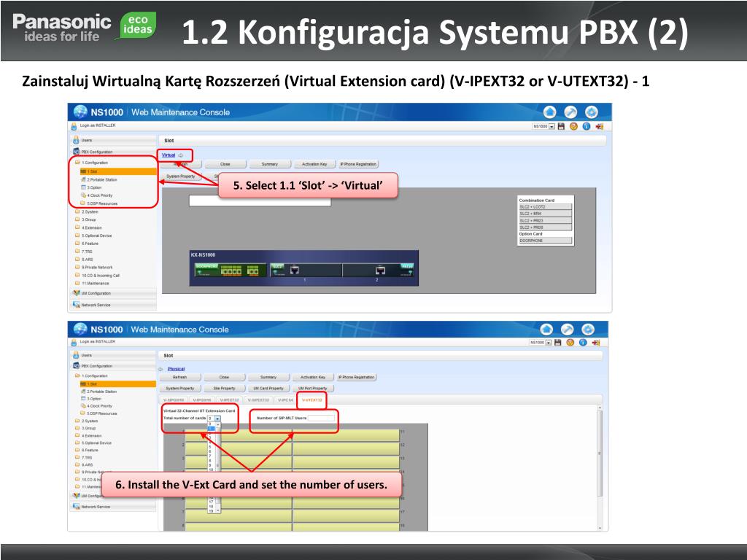Click the orange help icon in lower console
747x560 pixels.
(x=570, y=343)
